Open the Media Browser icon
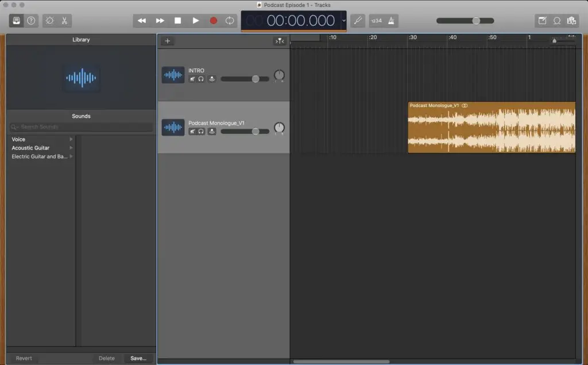Viewport: 588px width, 365px height. [x=572, y=21]
